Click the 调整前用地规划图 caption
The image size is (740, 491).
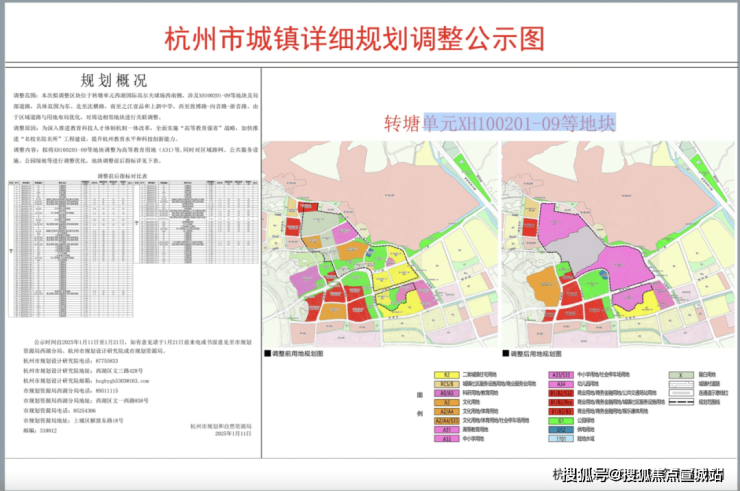click(299, 353)
